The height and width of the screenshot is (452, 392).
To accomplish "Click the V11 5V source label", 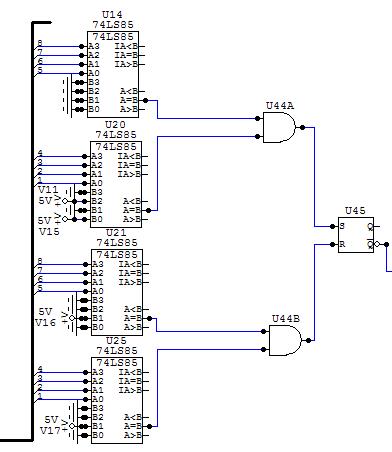I will [48, 190].
